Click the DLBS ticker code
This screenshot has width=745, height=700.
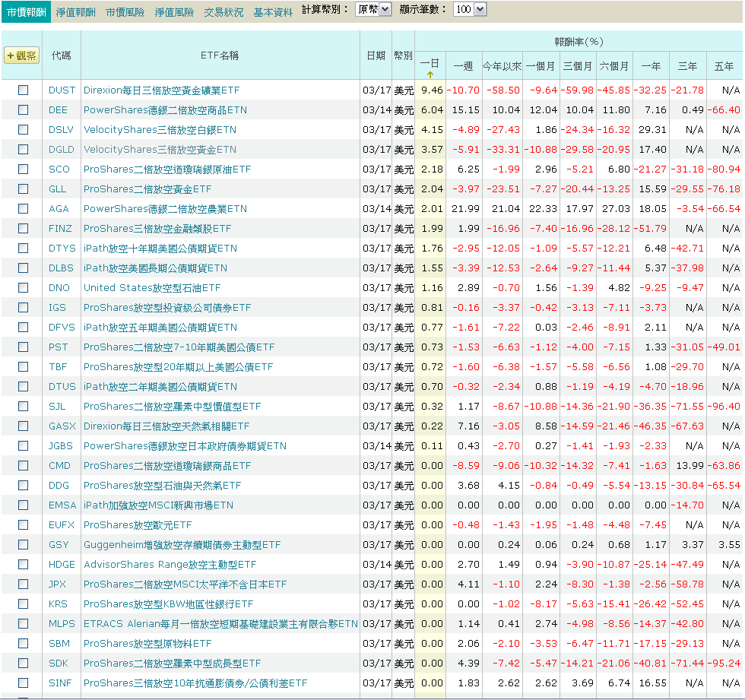click(61, 268)
